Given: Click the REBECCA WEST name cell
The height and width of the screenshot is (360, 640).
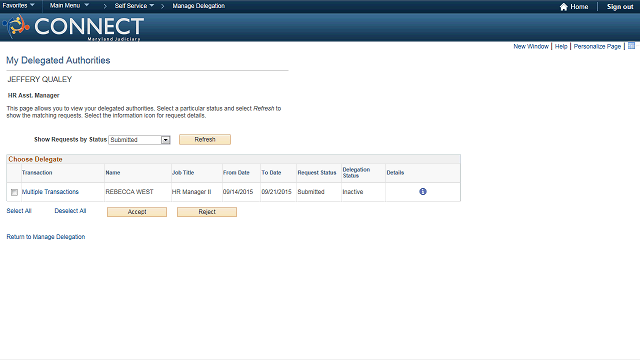Looking at the screenshot, I should pyautogui.click(x=129, y=192).
